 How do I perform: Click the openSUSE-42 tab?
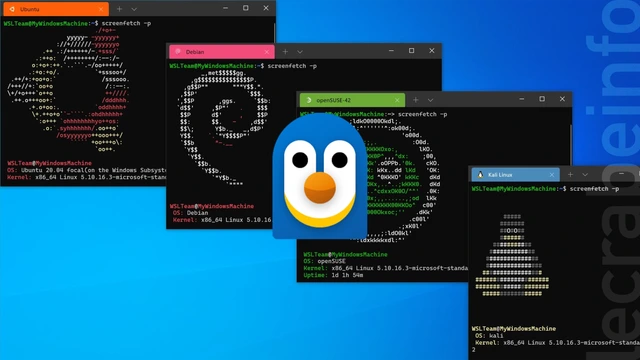[352, 100]
